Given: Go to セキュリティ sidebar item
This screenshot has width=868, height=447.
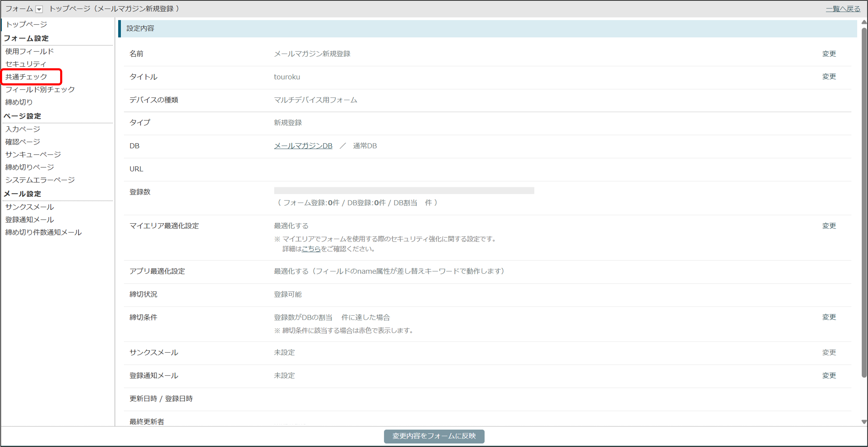Looking at the screenshot, I should pyautogui.click(x=26, y=64).
